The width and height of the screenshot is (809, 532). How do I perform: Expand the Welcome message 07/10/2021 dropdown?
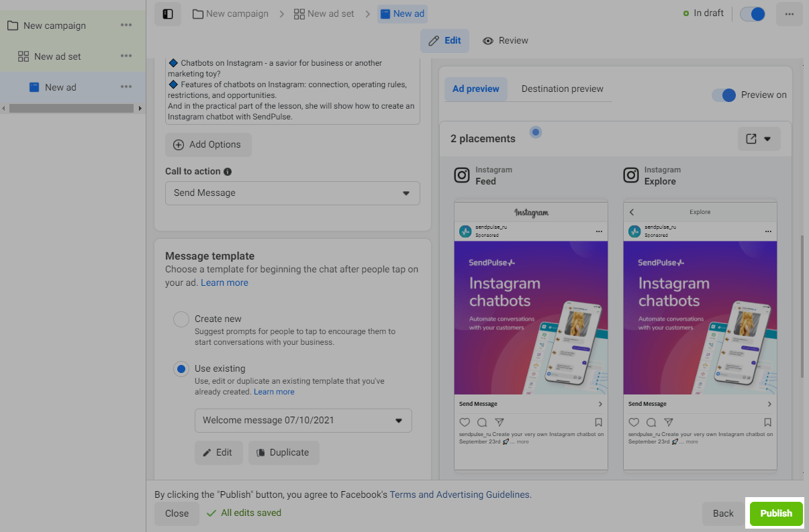[x=303, y=421]
